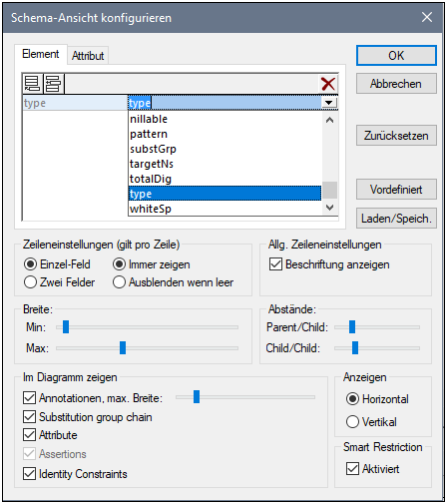Choose whiteSp from the dropdown list
Screen dimensions: 447x504
coord(224,209)
